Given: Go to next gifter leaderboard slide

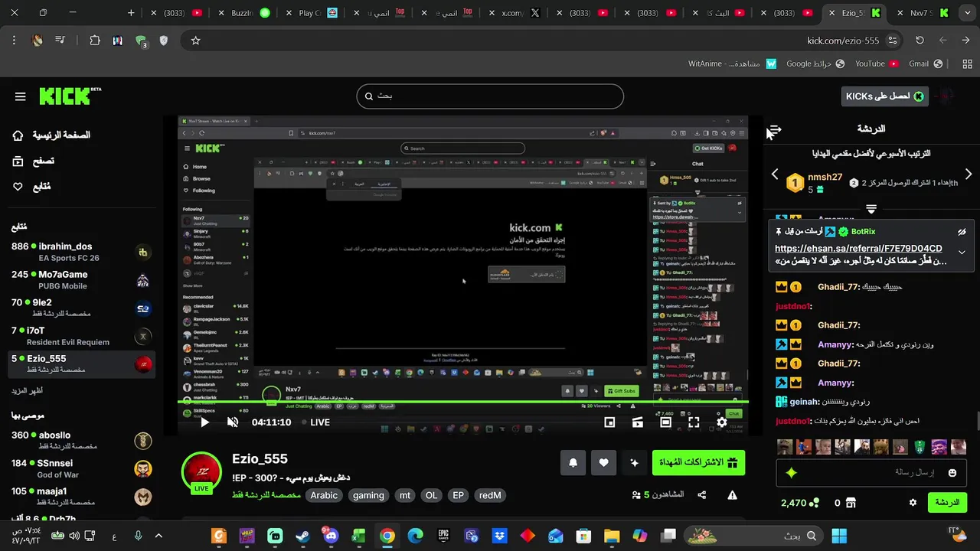Looking at the screenshot, I should tap(969, 174).
